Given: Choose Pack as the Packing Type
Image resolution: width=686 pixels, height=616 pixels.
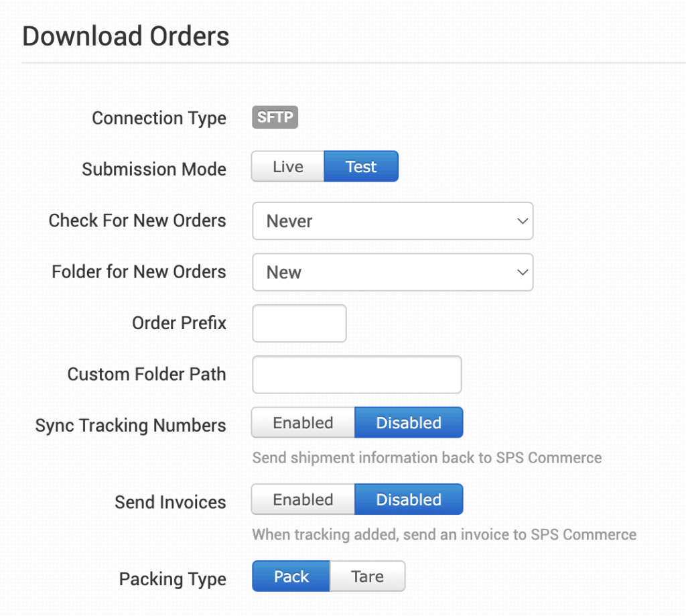Looking at the screenshot, I should tap(291, 576).
